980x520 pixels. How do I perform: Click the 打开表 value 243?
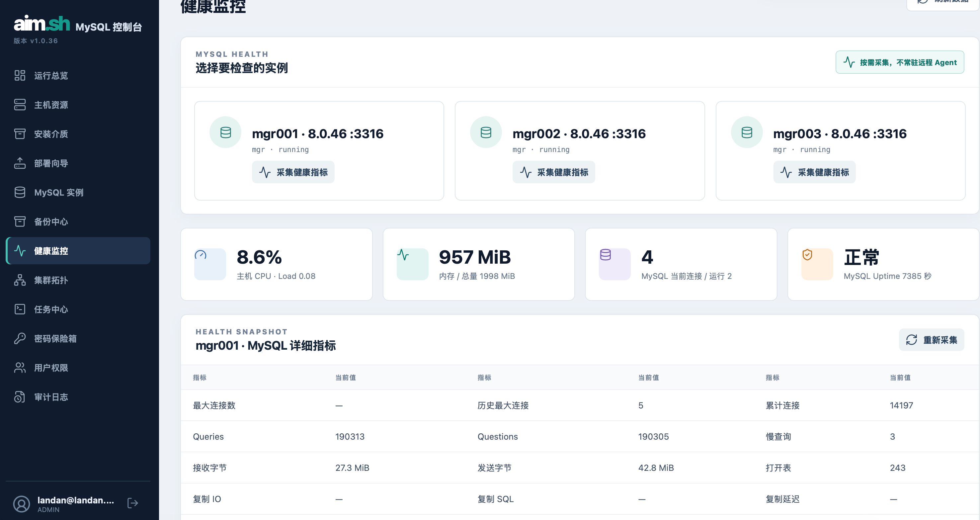click(897, 468)
